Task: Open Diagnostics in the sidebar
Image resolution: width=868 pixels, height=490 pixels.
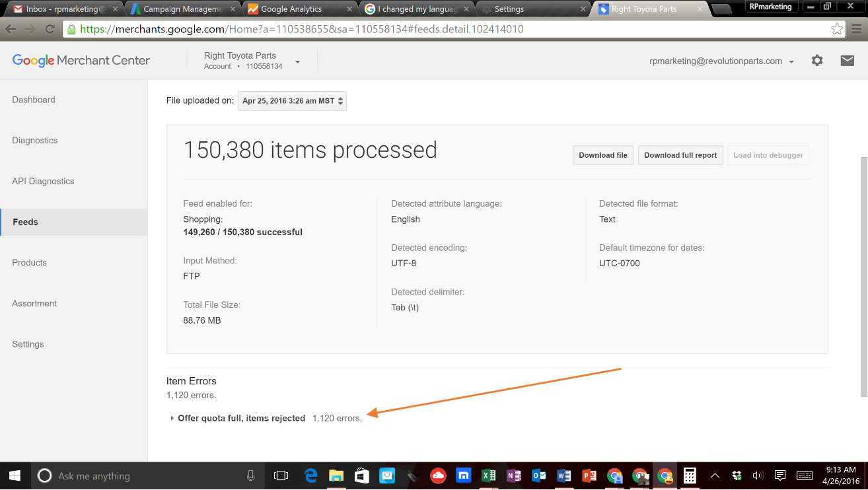Action: pyautogui.click(x=35, y=141)
